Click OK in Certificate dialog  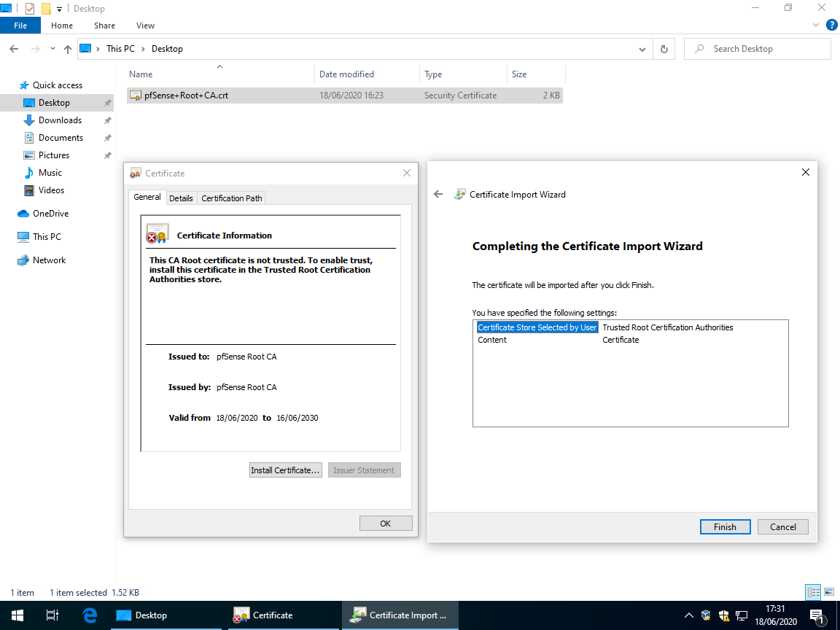tap(386, 524)
